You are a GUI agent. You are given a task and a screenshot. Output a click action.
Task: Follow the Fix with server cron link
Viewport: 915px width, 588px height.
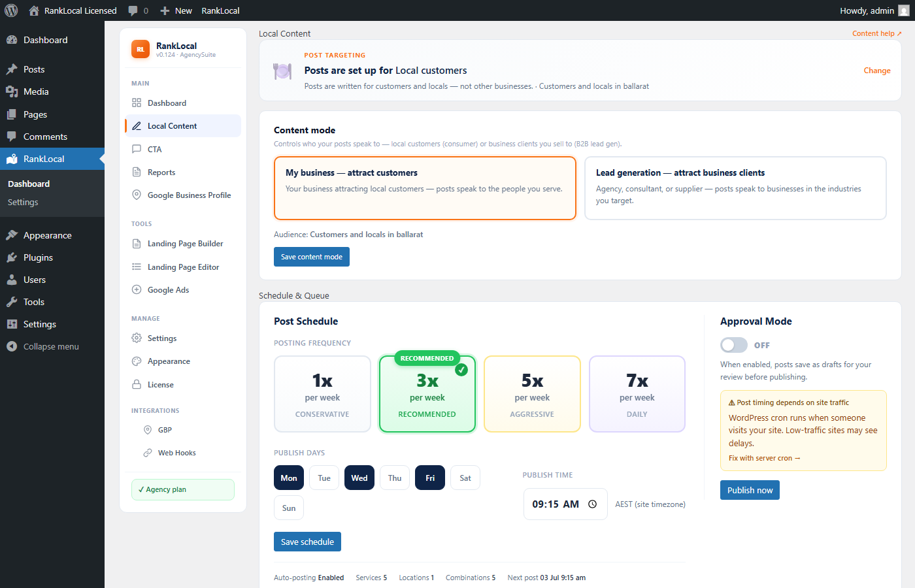point(764,458)
